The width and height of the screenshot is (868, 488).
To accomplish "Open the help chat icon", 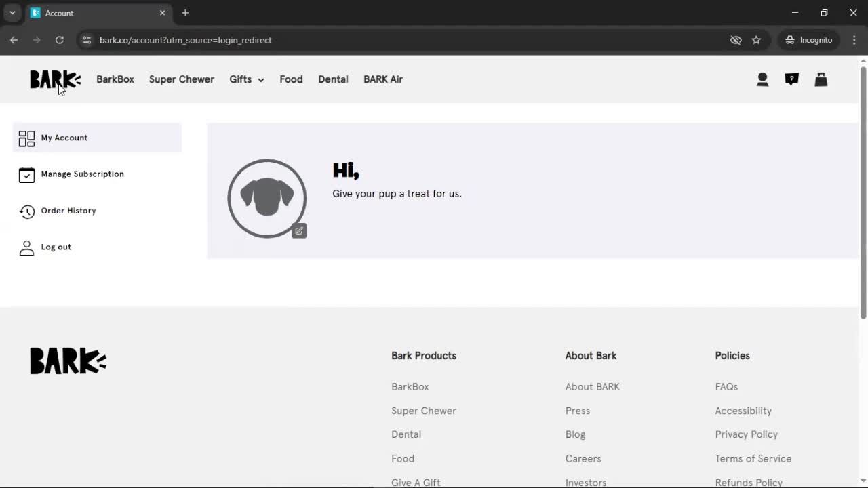I will coord(791,79).
